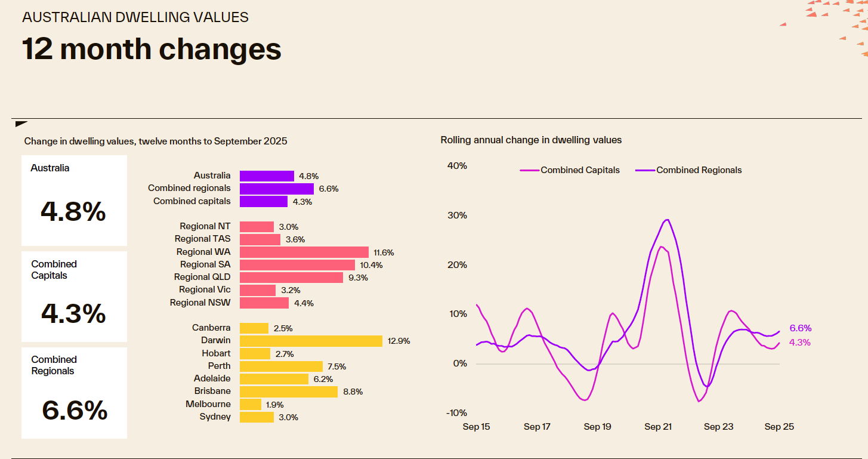The width and height of the screenshot is (868, 459).
Task: Click the 40% y-axis label
Action: pos(457,166)
